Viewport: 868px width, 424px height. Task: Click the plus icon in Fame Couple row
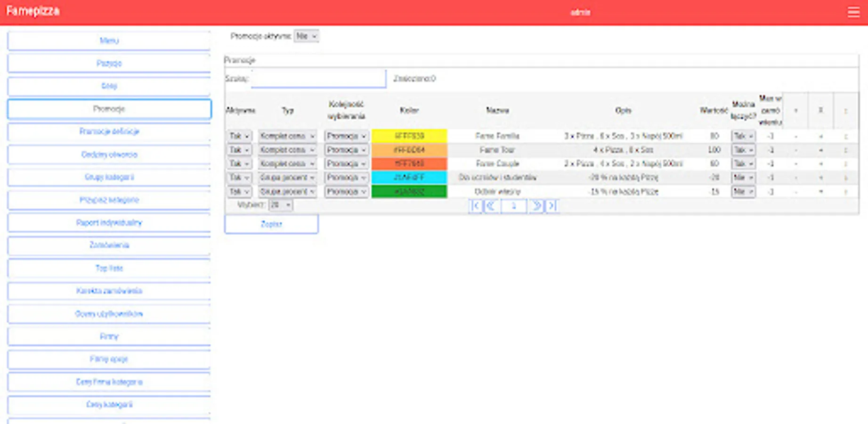[x=821, y=164]
